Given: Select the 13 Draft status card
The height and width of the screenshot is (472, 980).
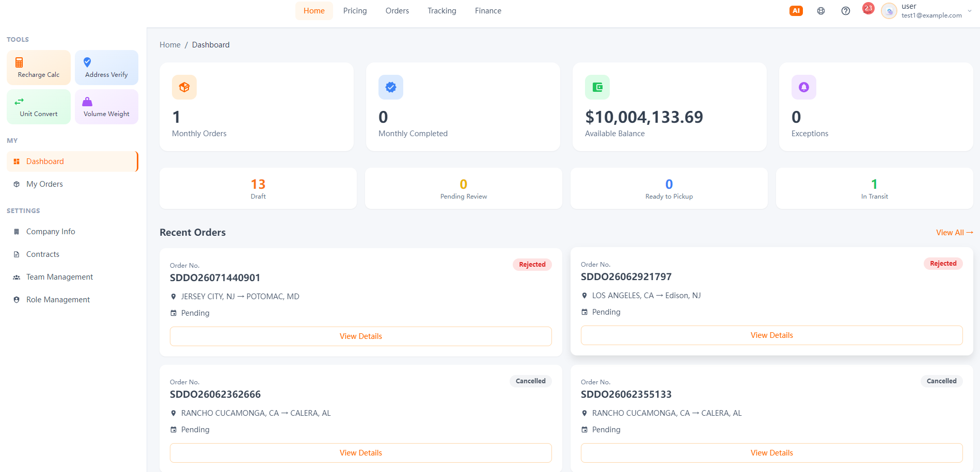Looking at the screenshot, I should pos(258,188).
